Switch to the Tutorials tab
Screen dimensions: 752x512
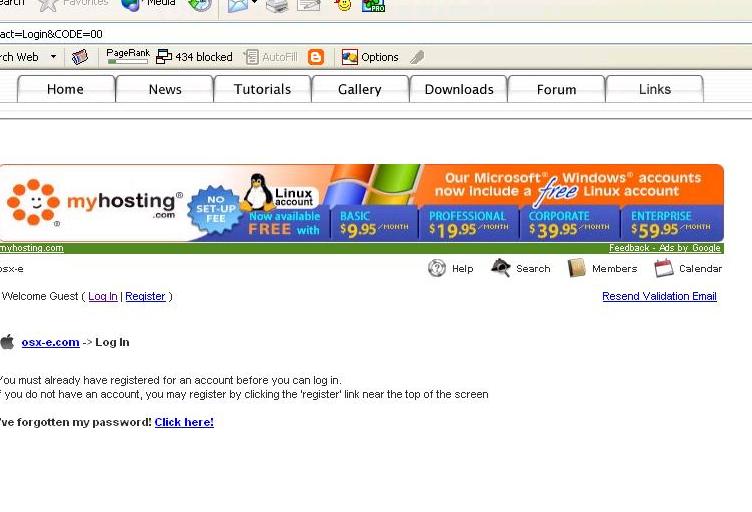(x=262, y=89)
